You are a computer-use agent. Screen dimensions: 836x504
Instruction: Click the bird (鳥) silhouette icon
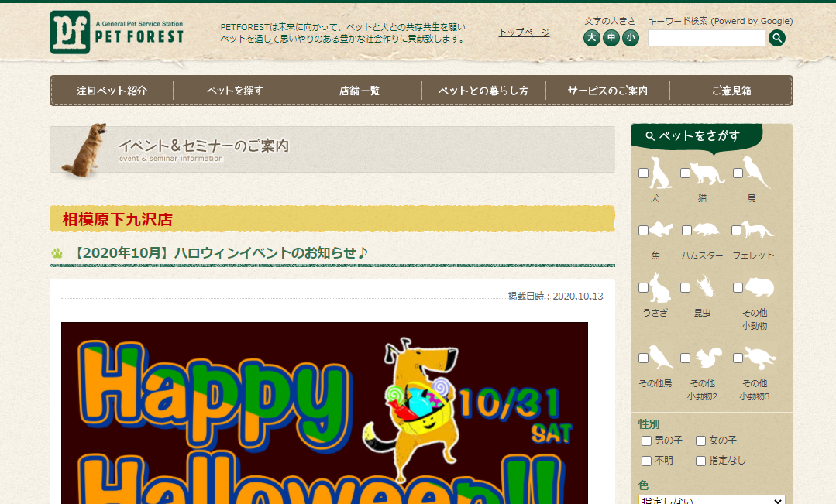756,173
